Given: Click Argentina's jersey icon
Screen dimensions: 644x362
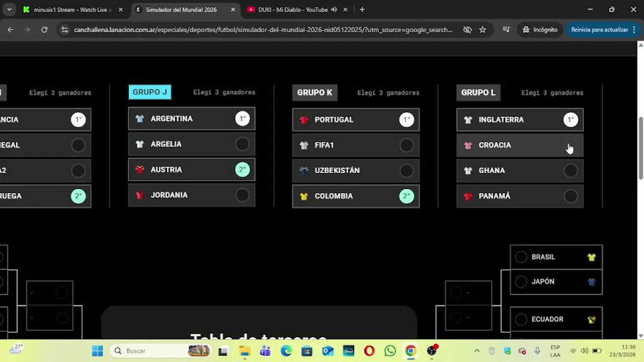Looking at the screenshot, I should pyautogui.click(x=140, y=119).
